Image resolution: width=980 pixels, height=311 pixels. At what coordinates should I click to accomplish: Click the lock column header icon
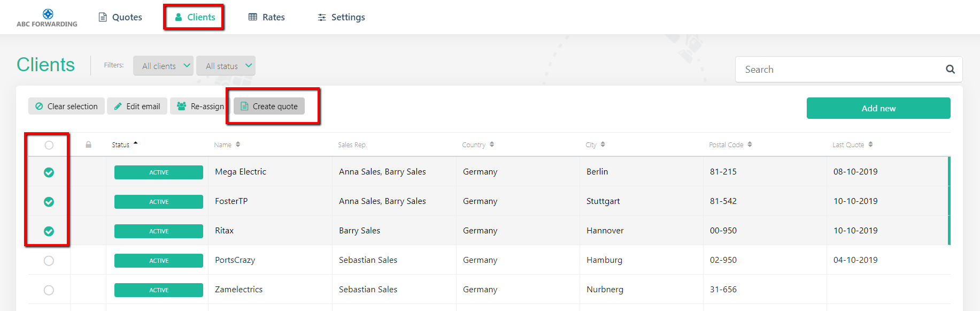point(89,145)
